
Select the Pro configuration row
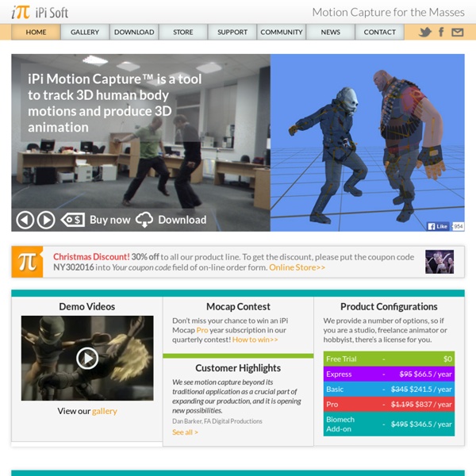tap(389, 405)
